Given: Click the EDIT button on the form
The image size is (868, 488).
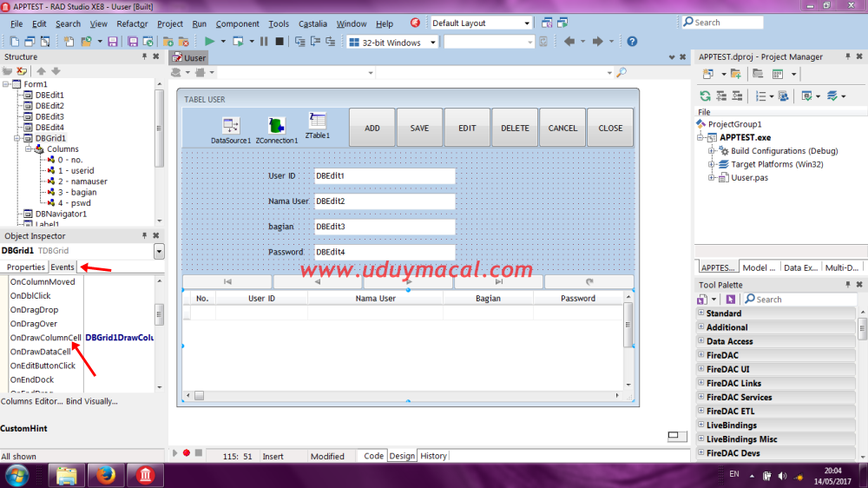Looking at the screenshot, I should pos(467,128).
